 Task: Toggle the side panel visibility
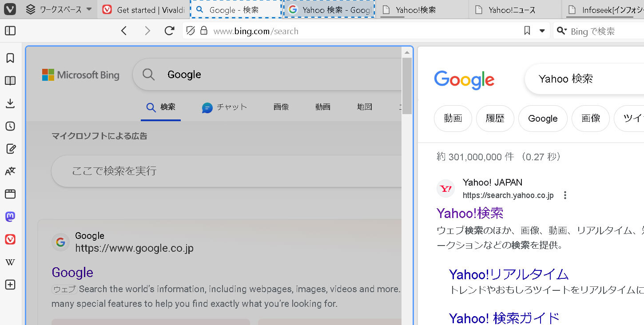point(10,31)
